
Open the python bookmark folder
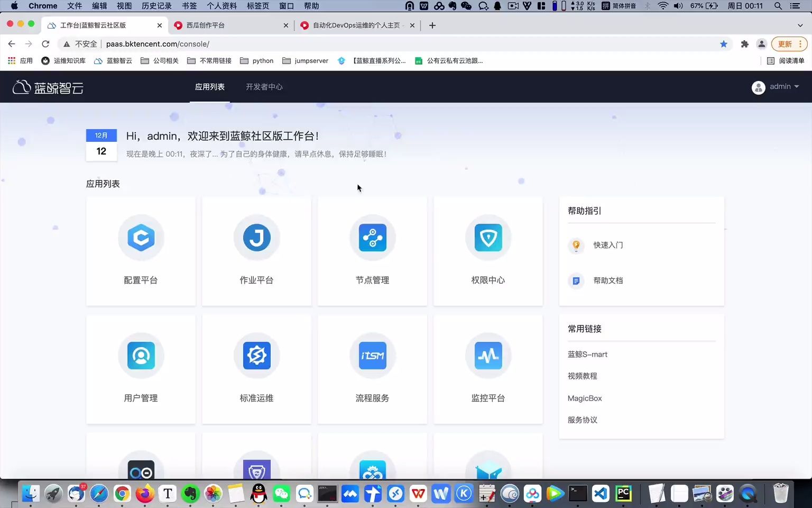pos(257,61)
